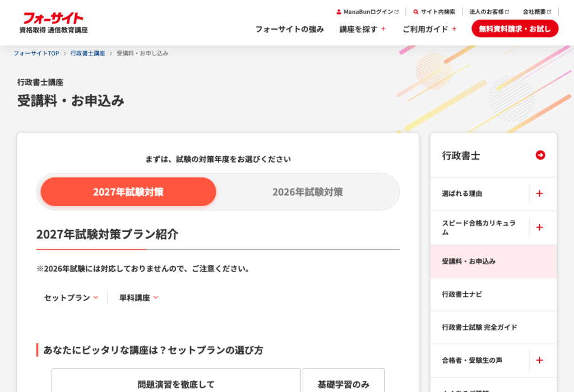Expand スピード合格カリキュラム plus icon
574x392 pixels.
tap(539, 227)
